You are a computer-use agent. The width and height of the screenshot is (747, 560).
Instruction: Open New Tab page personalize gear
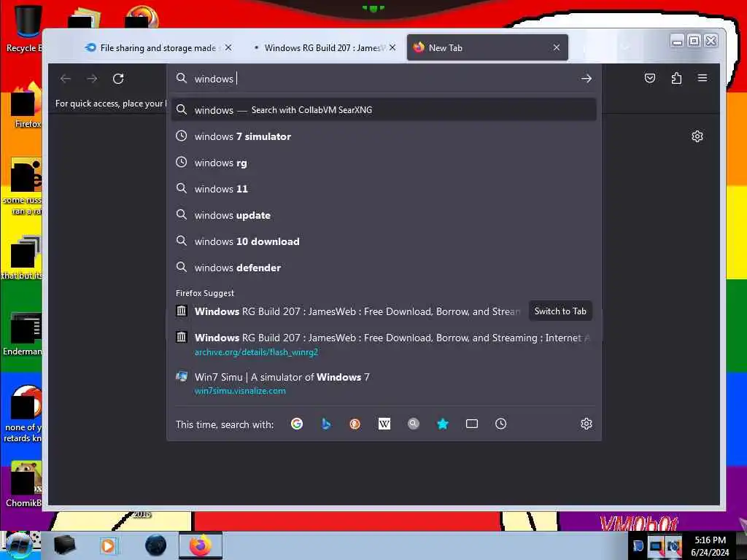(697, 136)
